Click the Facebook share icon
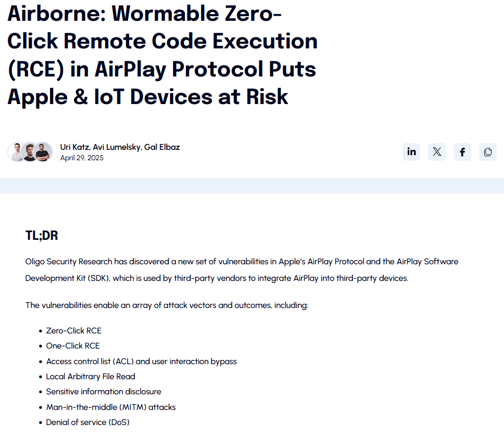This screenshot has width=504, height=437. pos(462,152)
